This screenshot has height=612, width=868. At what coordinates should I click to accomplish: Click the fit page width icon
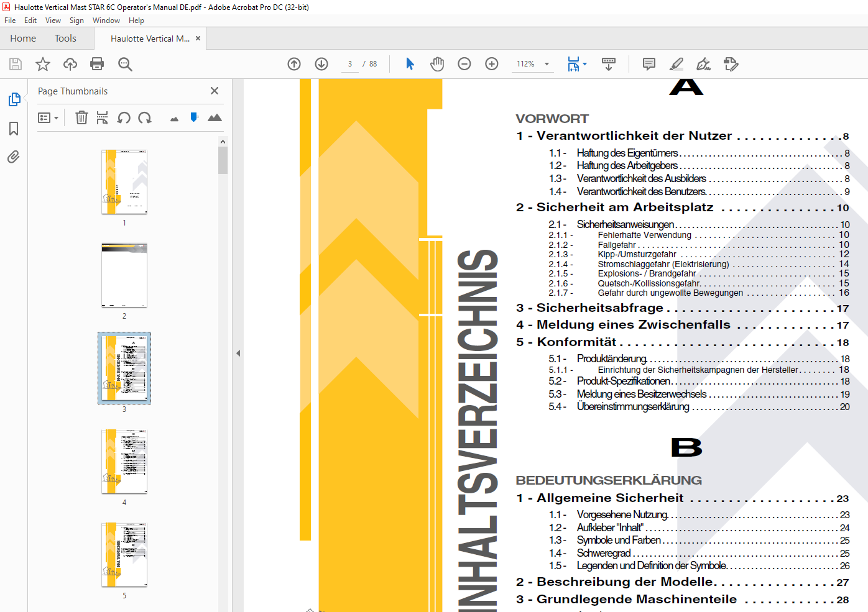(573, 64)
